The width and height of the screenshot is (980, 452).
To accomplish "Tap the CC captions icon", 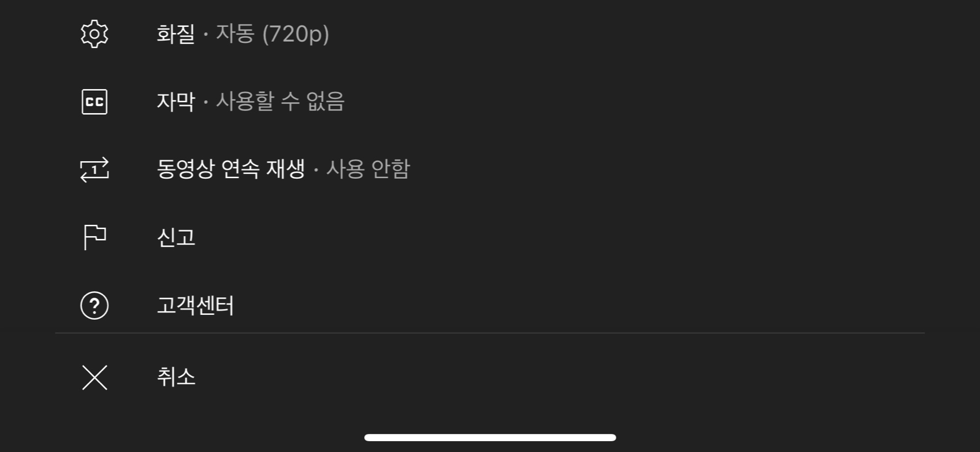I will point(95,102).
